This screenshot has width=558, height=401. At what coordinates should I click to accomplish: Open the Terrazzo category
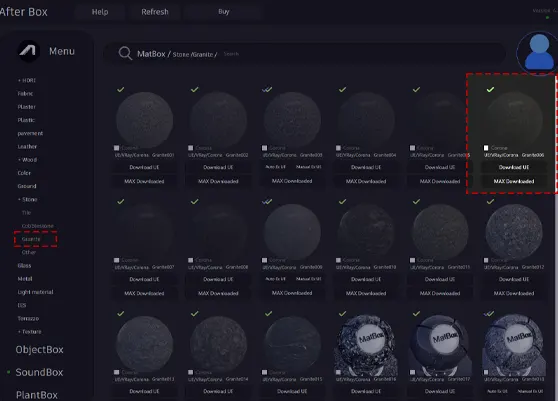(x=28, y=318)
